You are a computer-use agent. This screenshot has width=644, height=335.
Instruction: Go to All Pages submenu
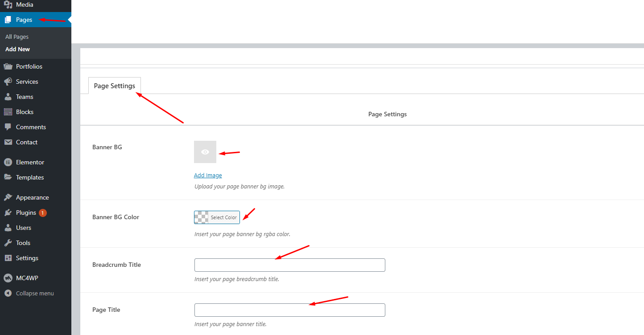[17, 37]
